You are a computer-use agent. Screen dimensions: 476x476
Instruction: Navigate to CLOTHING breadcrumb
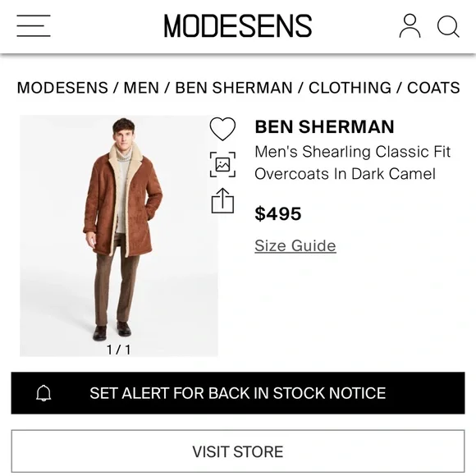coord(350,88)
